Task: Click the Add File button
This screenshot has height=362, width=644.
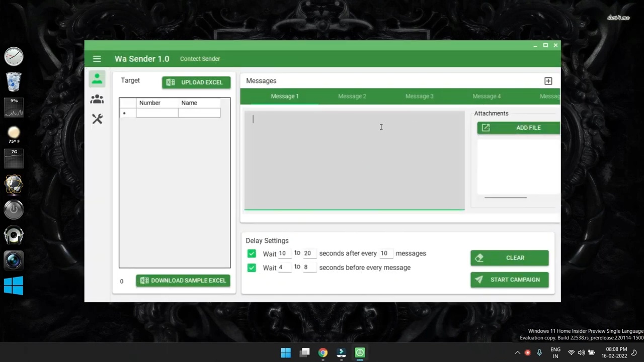Action: click(519, 128)
